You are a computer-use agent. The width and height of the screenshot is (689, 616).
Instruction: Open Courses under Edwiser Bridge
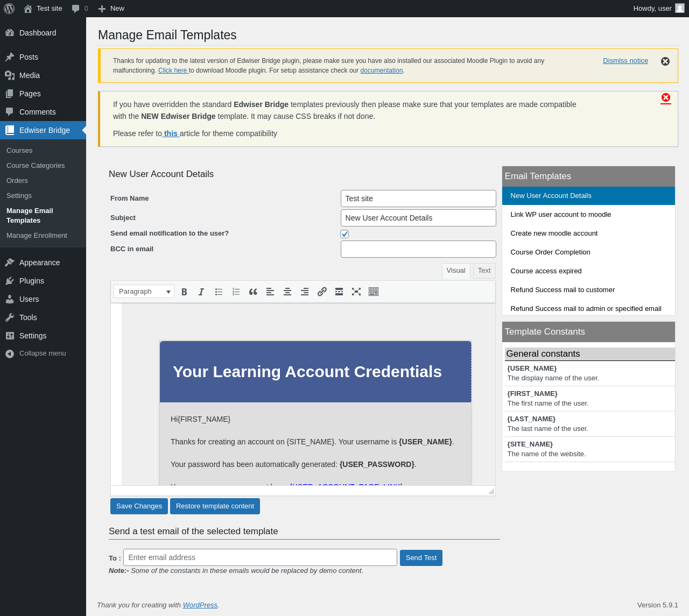pos(19,151)
